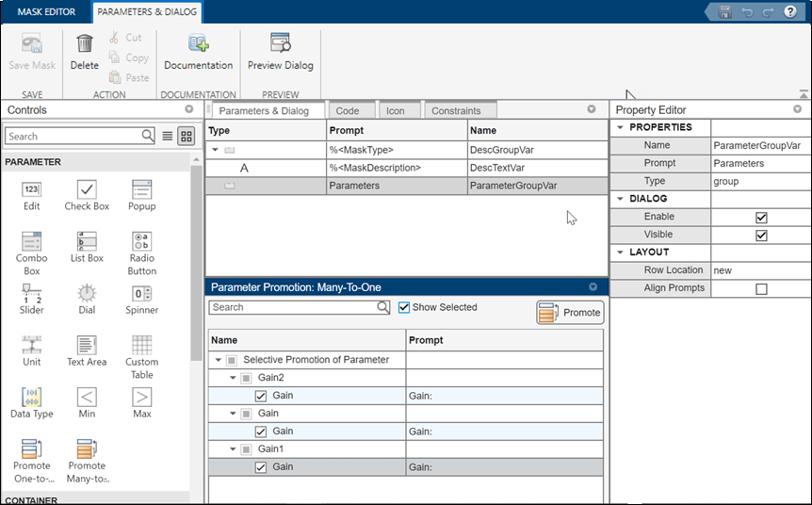Add a Slider control from the palette
The height and width of the screenshot is (505, 812).
point(31,294)
